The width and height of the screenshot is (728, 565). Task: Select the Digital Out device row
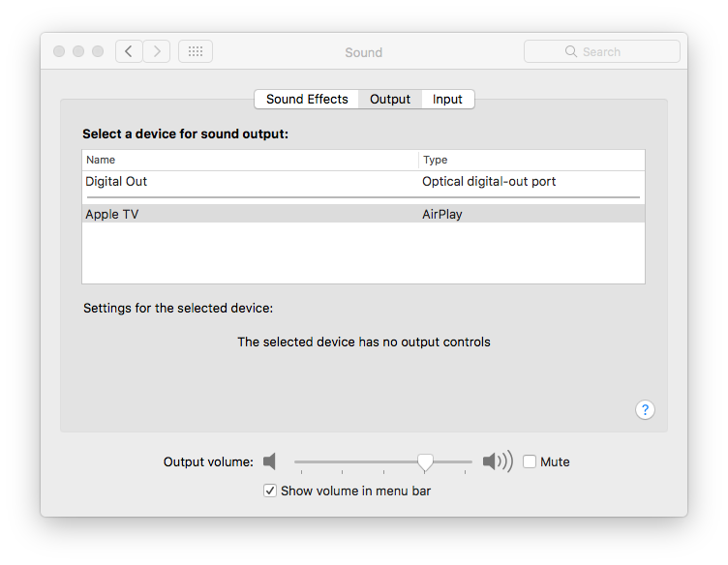(x=364, y=181)
